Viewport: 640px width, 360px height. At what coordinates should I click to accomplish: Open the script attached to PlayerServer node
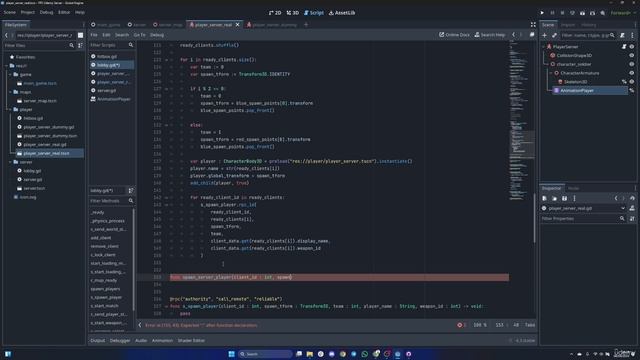(624, 47)
